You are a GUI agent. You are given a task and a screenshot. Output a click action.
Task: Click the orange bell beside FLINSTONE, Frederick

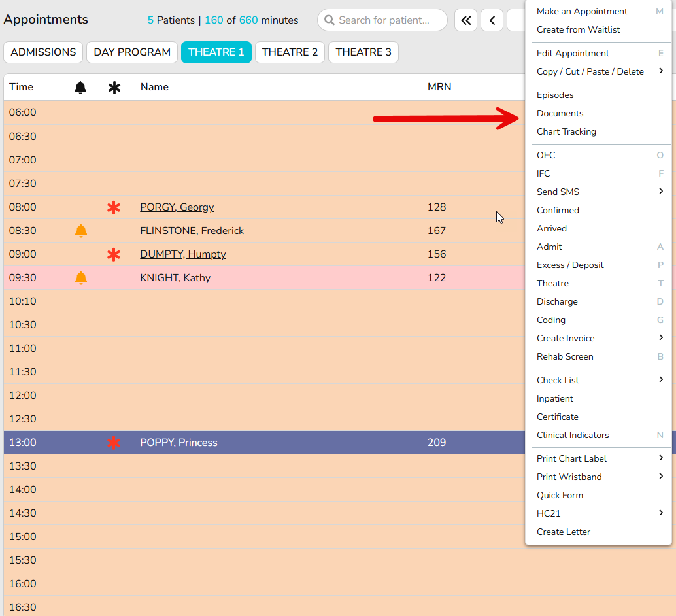(x=80, y=231)
